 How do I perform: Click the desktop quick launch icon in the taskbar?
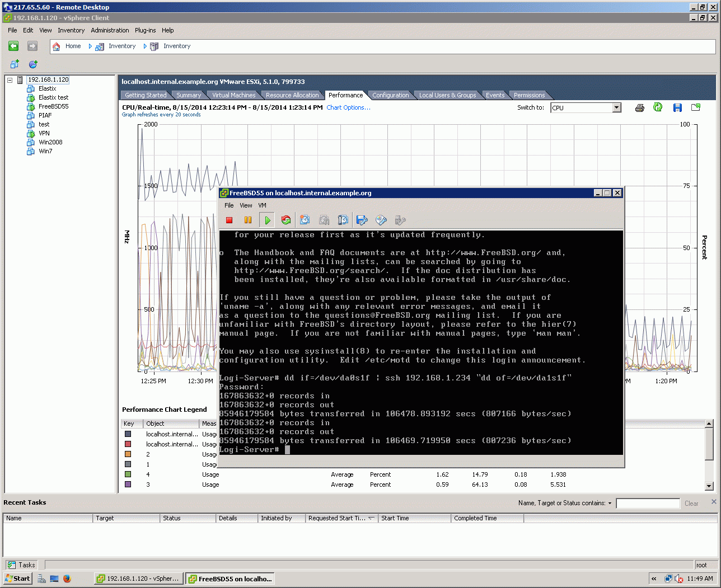54,578
